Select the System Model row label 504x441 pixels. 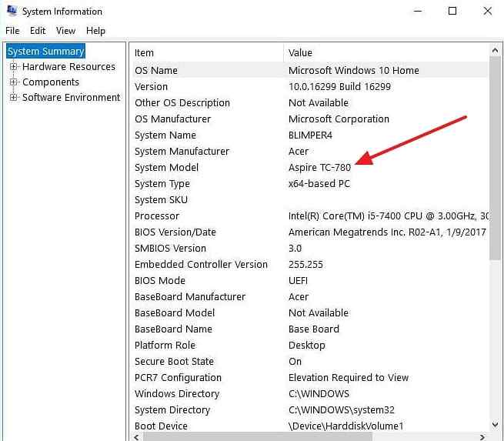pyautogui.click(x=166, y=168)
